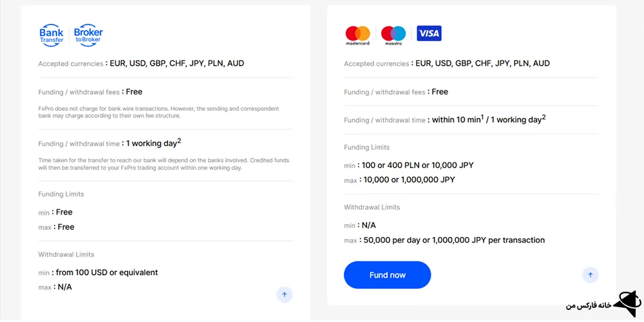Select the Mastercard logo
644x322 pixels.
click(x=357, y=35)
